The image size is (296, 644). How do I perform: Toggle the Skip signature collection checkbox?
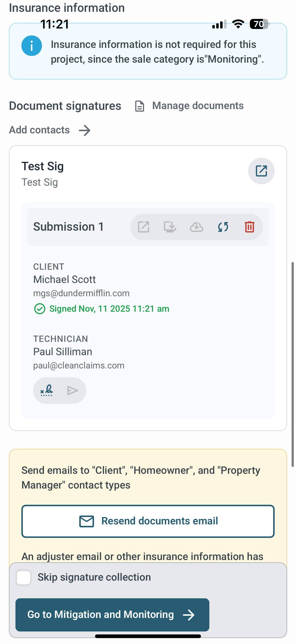tap(24, 577)
